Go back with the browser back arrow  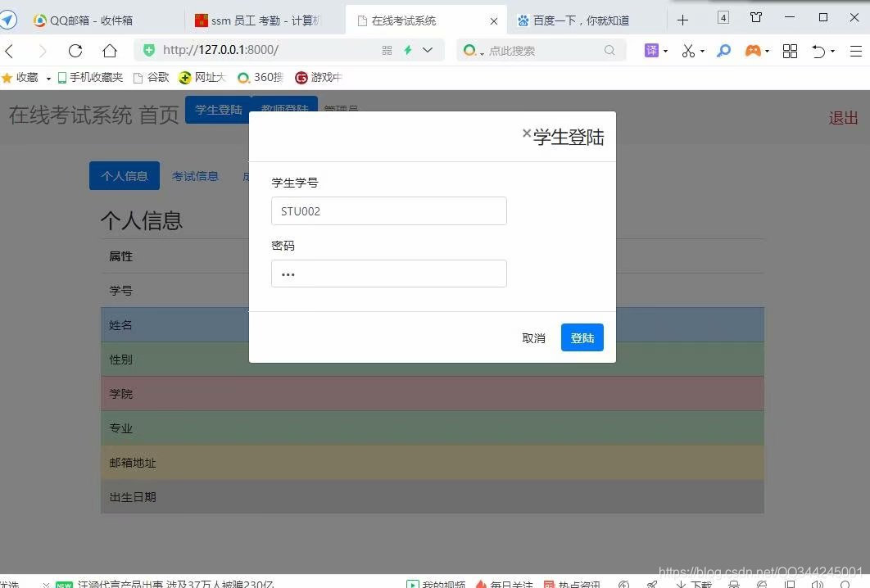[x=10, y=51]
